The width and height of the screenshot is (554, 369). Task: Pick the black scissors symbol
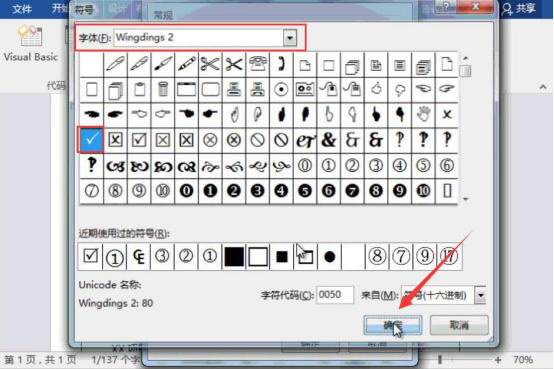234,65
